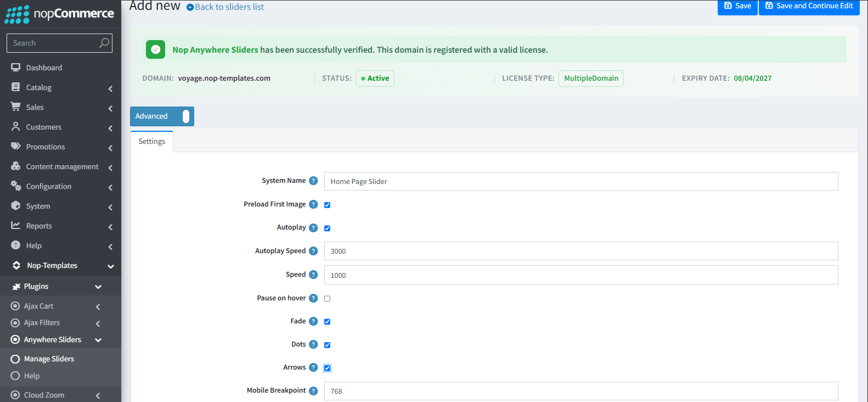Click the Sales cart icon
Image resolution: width=868 pixels, height=402 pixels.
tap(16, 107)
